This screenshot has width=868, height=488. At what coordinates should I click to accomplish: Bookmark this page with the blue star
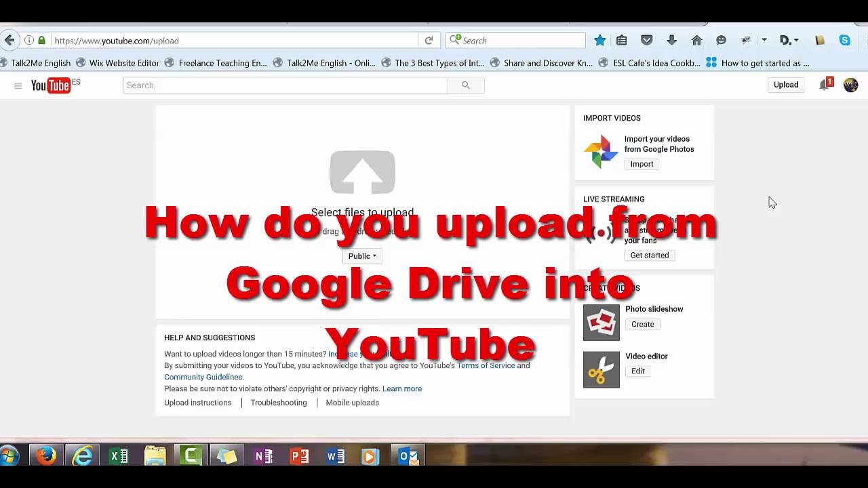click(599, 41)
